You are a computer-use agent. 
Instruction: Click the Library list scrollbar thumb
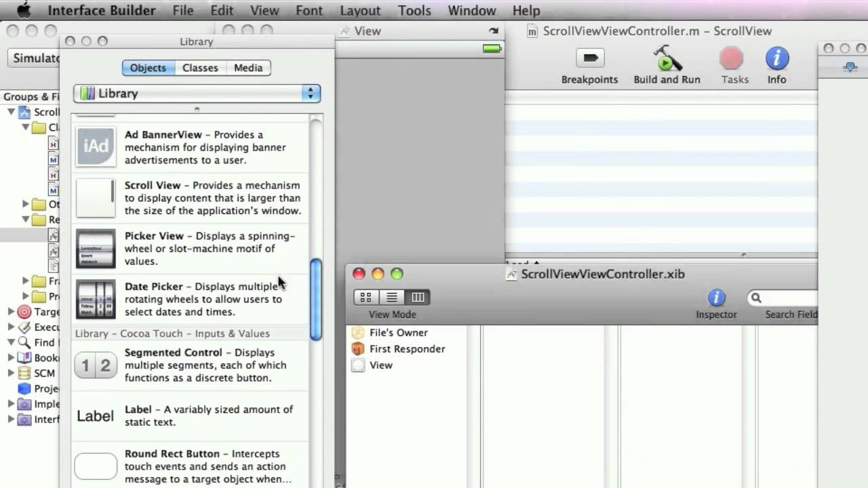point(316,300)
